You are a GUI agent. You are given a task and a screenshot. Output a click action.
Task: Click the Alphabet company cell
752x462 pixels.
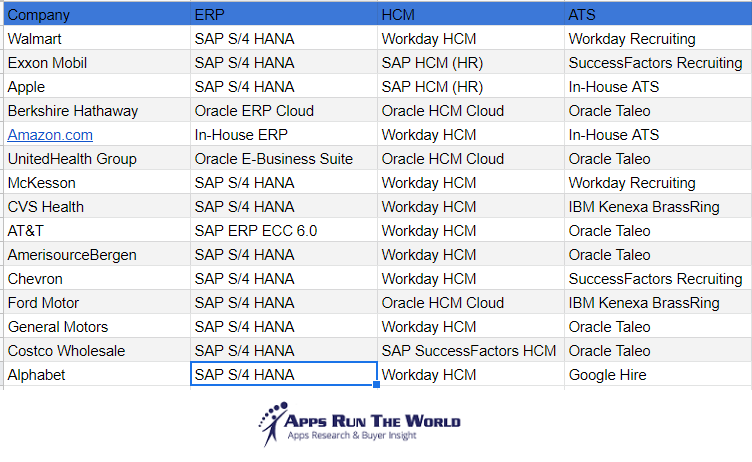coord(97,374)
